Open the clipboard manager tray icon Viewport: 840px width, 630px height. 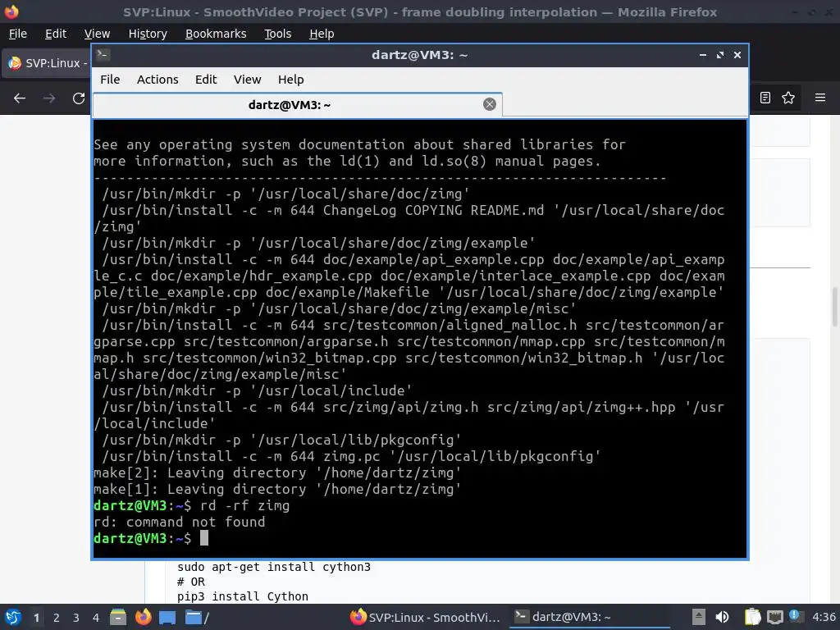tap(752, 617)
